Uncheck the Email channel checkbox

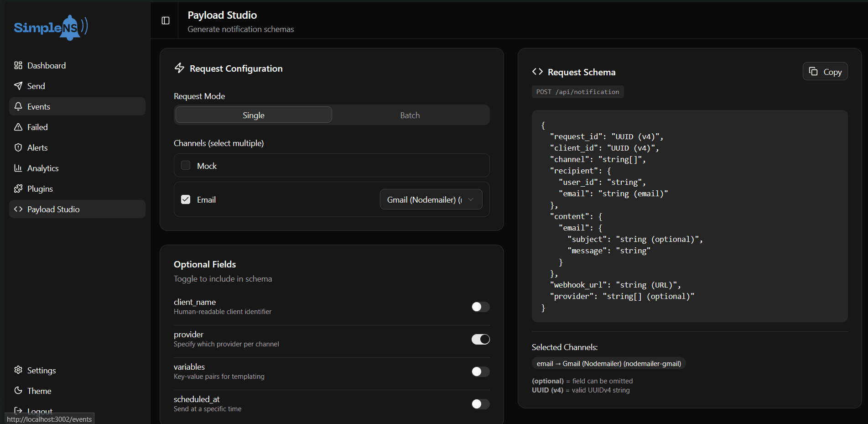point(186,199)
